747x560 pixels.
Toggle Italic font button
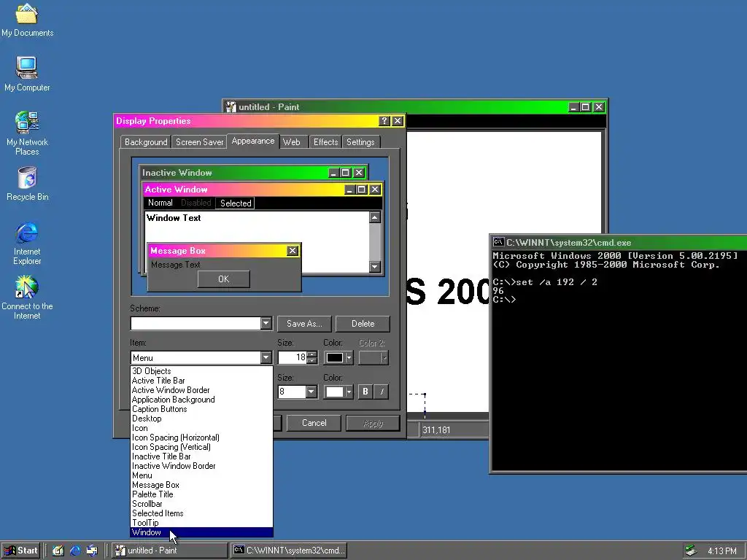click(x=382, y=392)
